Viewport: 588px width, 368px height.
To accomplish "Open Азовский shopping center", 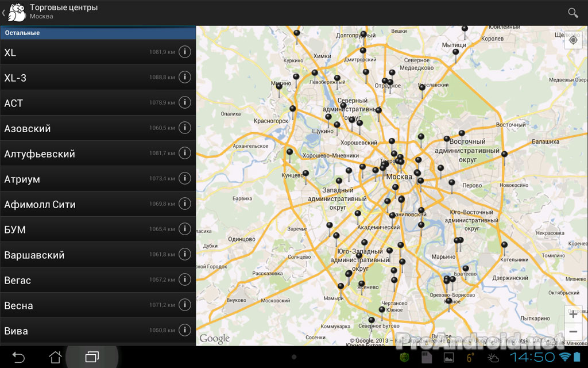I will point(98,128).
